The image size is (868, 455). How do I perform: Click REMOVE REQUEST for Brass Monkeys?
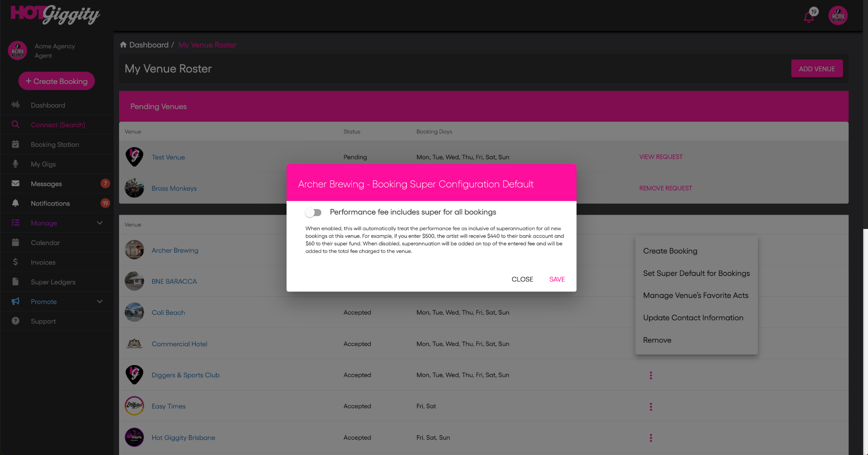click(665, 188)
